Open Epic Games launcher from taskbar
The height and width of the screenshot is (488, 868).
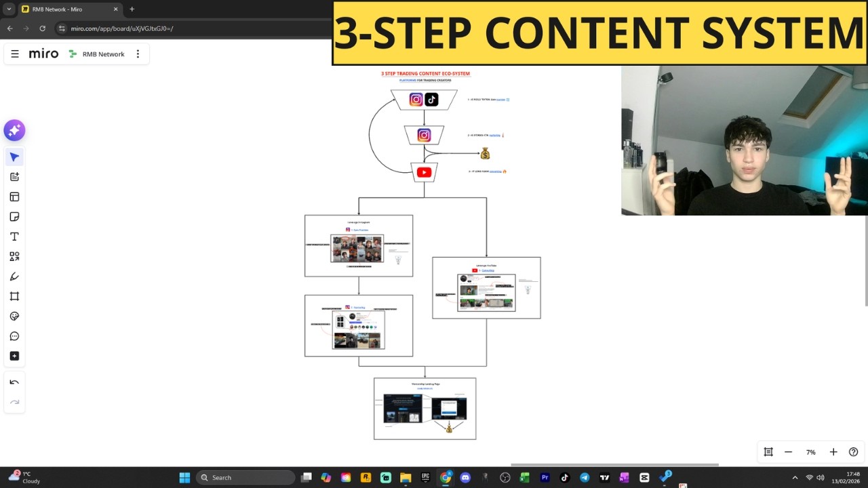click(x=425, y=477)
